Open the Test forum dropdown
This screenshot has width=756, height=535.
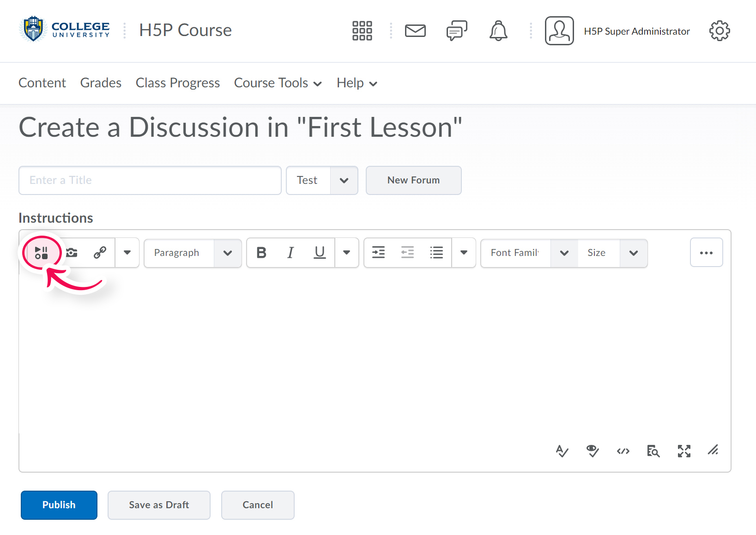(x=322, y=180)
